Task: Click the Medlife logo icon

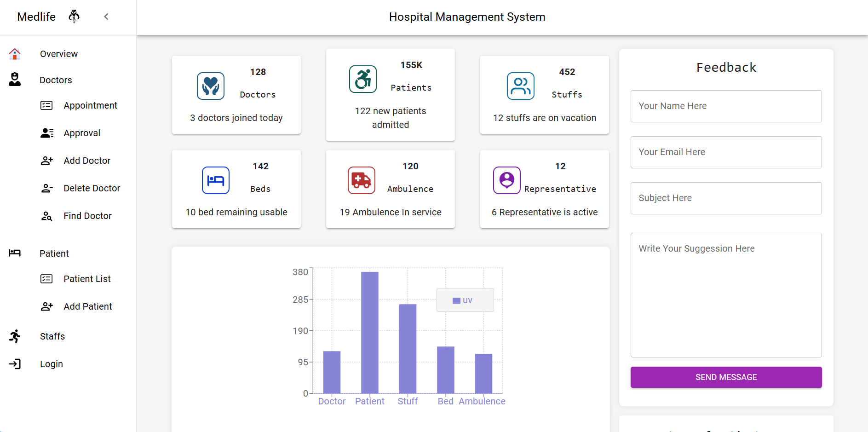Action: 74,17
